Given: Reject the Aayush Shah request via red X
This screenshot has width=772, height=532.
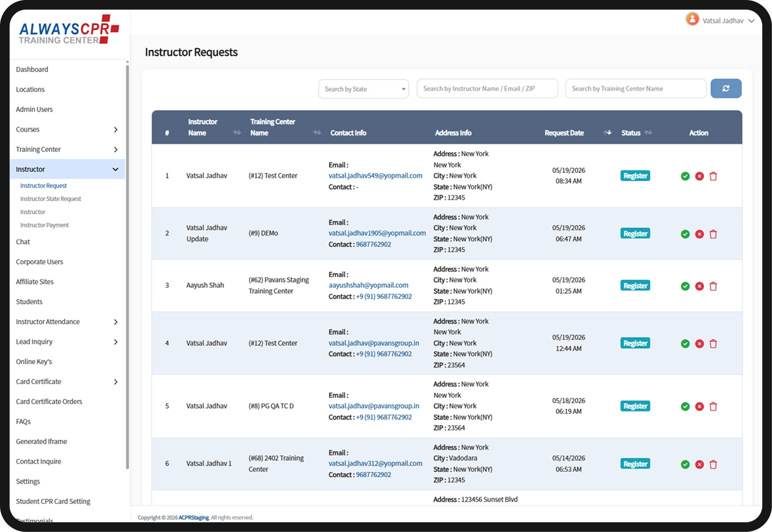Looking at the screenshot, I should pos(699,286).
